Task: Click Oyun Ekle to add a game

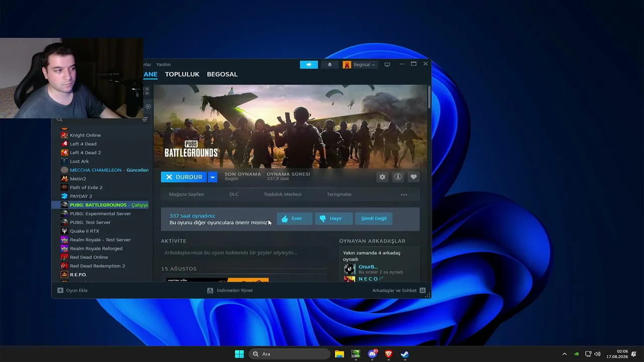Action: 72,291
